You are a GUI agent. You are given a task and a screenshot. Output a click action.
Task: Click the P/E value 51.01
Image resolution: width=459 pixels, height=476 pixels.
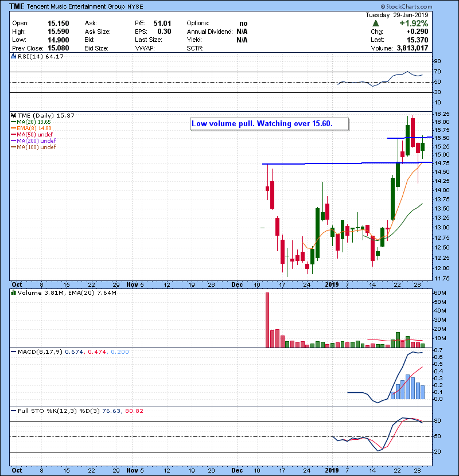pos(162,24)
